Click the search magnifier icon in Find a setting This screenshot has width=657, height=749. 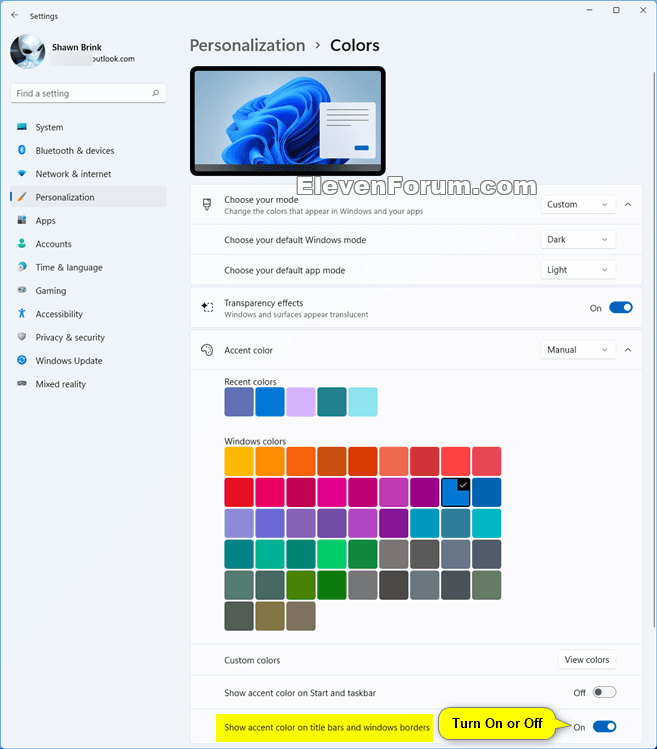pyautogui.click(x=155, y=93)
